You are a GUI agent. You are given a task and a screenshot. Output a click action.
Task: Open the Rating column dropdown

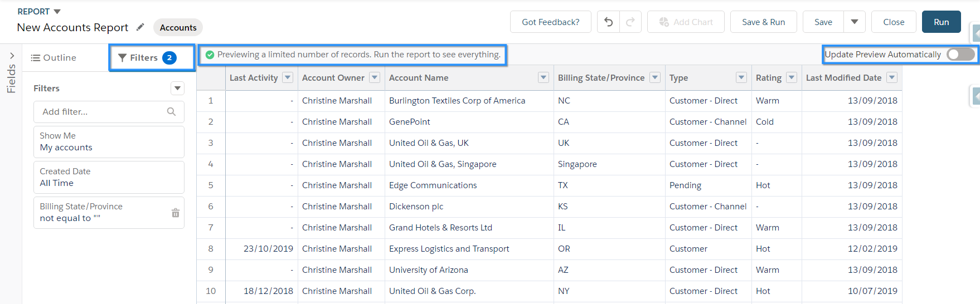791,78
